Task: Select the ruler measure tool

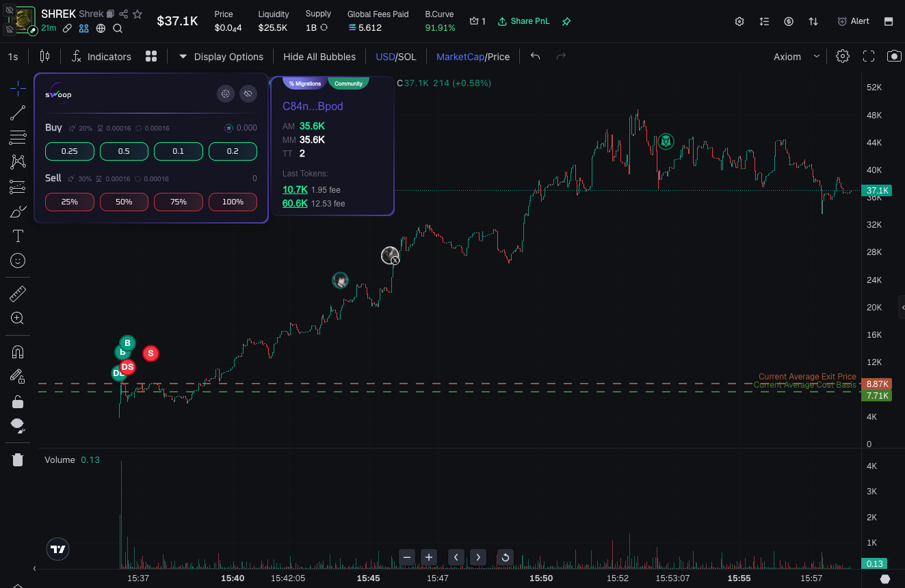Action: pos(18,294)
